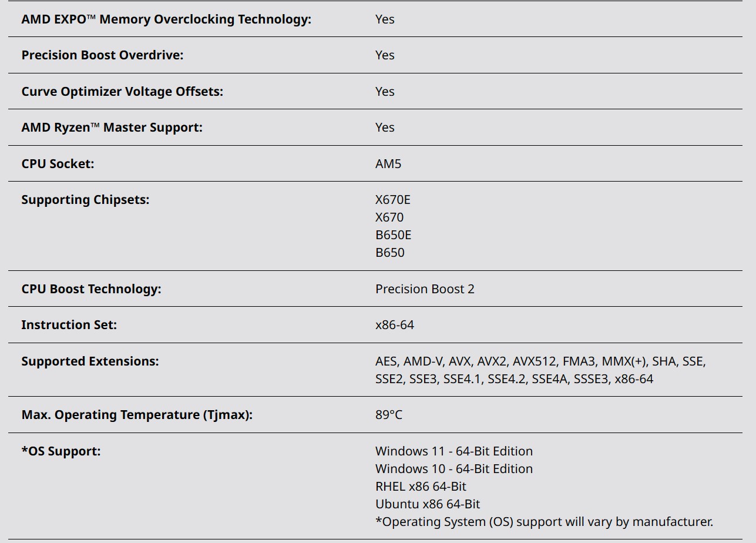The image size is (756, 543).
Task: Select the Instruction Set label
Action: 69,325
